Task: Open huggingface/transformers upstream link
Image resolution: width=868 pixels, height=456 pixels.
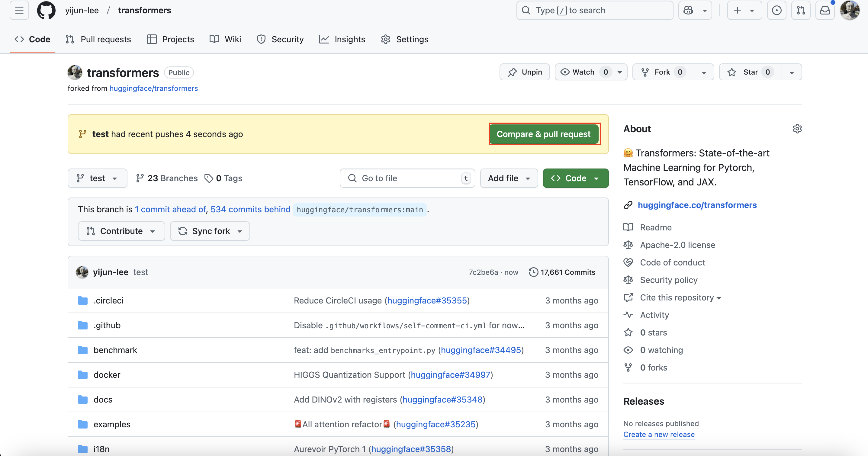Action: (x=154, y=88)
